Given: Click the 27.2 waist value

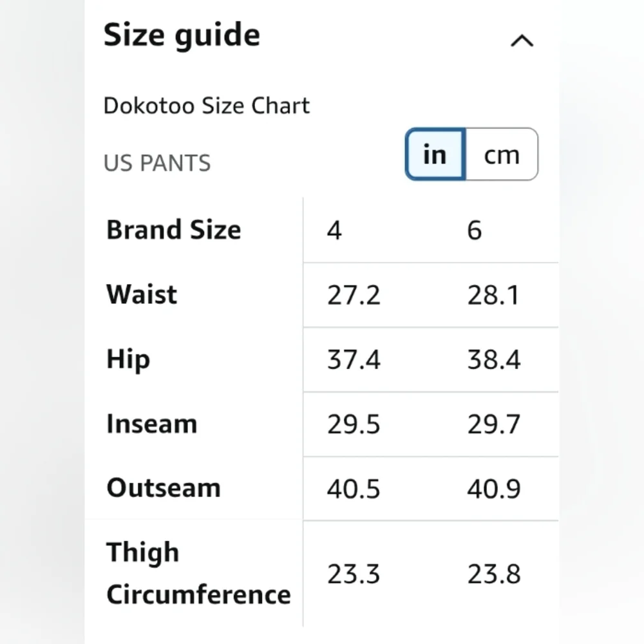Looking at the screenshot, I should [x=354, y=296].
